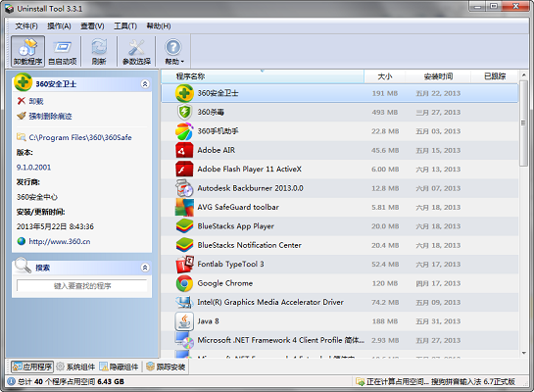Switch to the 隐藏组件 hidden components tab
The height and width of the screenshot is (392, 534).
(x=119, y=367)
